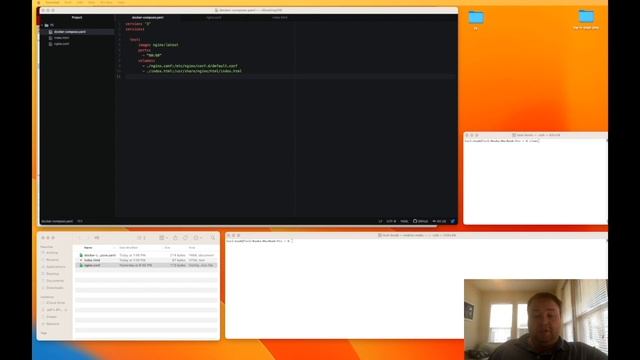Sort the Finder list by Kind
This screenshot has height=360, width=640.
point(192,248)
